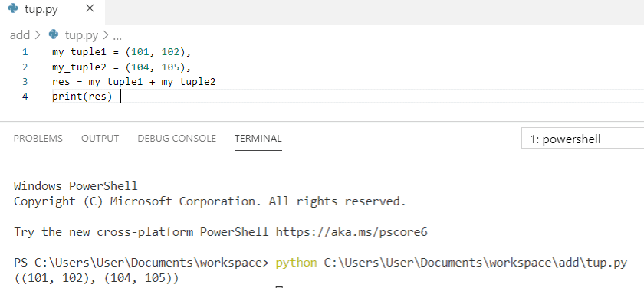Open the DEBUG CONSOLE panel tab
644x288 pixels.
click(176, 139)
